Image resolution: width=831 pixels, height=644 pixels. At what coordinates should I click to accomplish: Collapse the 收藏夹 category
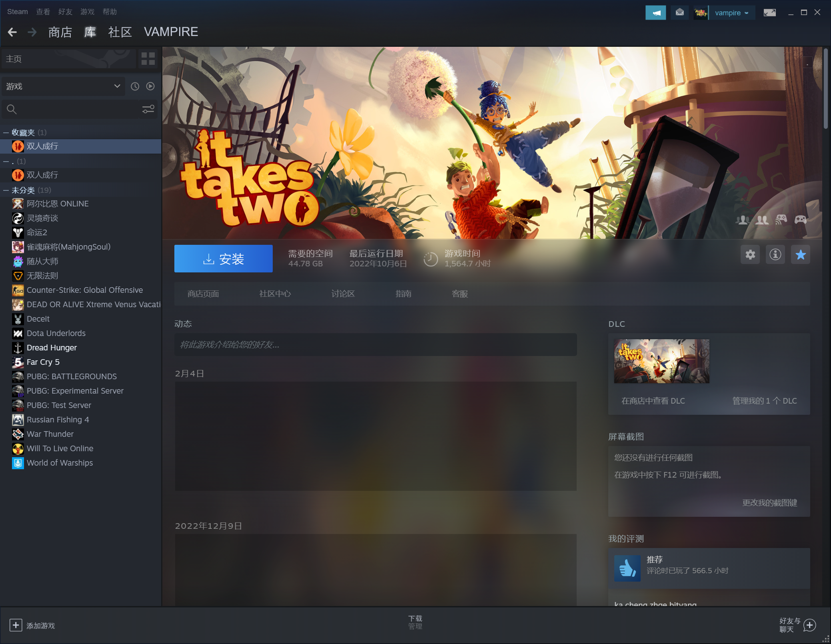pyautogui.click(x=6, y=132)
